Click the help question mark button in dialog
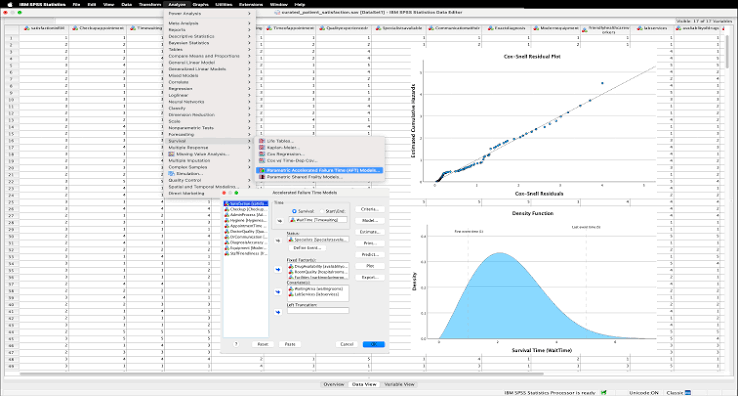Image resolution: width=738 pixels, height=396 pixels. pos(236,344)
